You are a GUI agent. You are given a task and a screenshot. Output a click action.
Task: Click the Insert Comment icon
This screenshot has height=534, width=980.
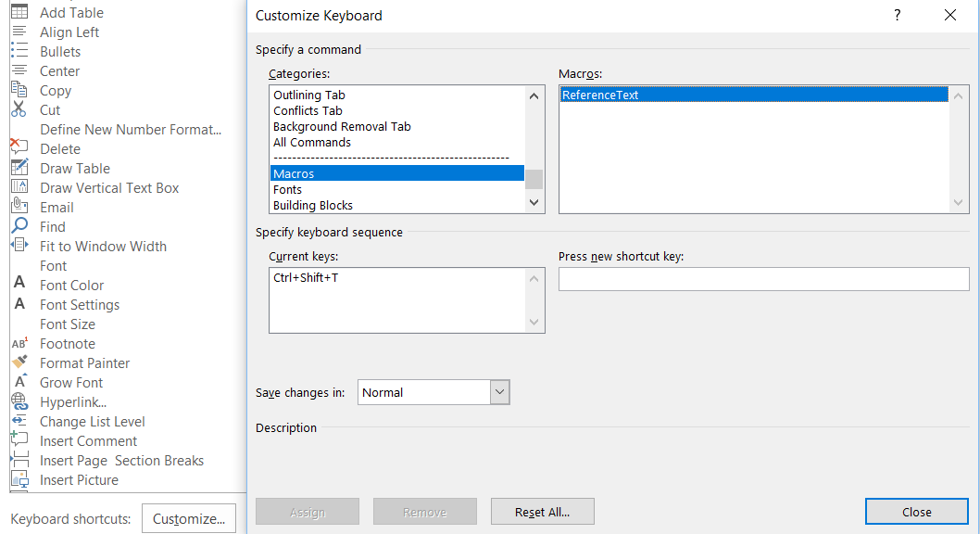pyautogui.click(x=19, y=439)
